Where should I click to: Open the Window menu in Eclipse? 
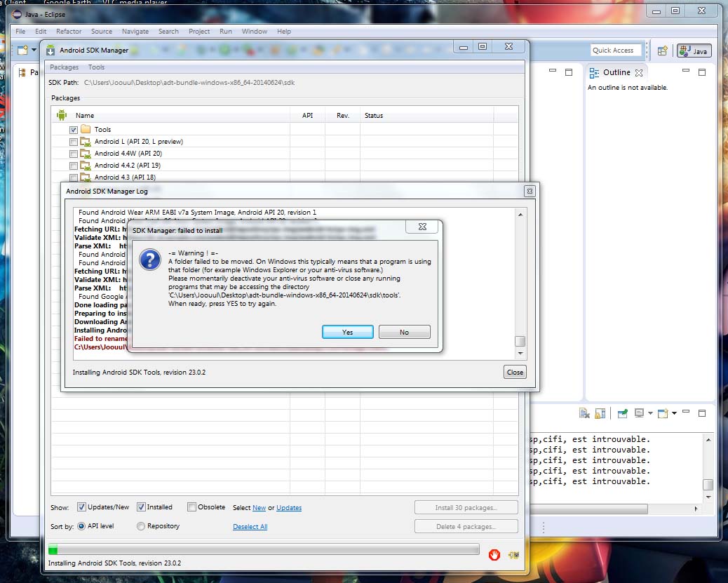point(255,31)
